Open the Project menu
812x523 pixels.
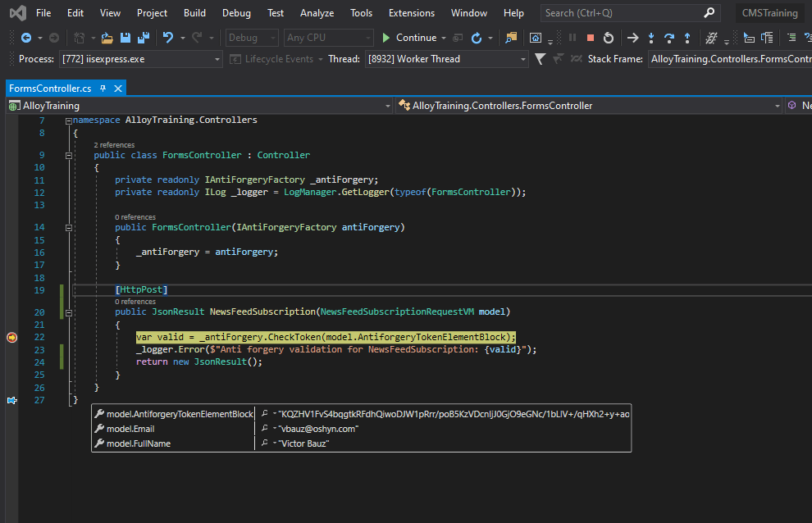pyautogui.click(x=152, y=13)
